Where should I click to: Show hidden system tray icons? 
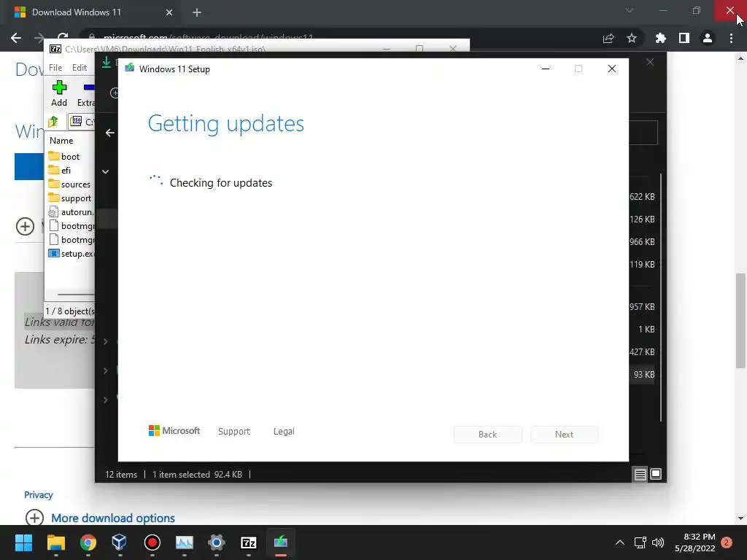(x=620, y=542)
